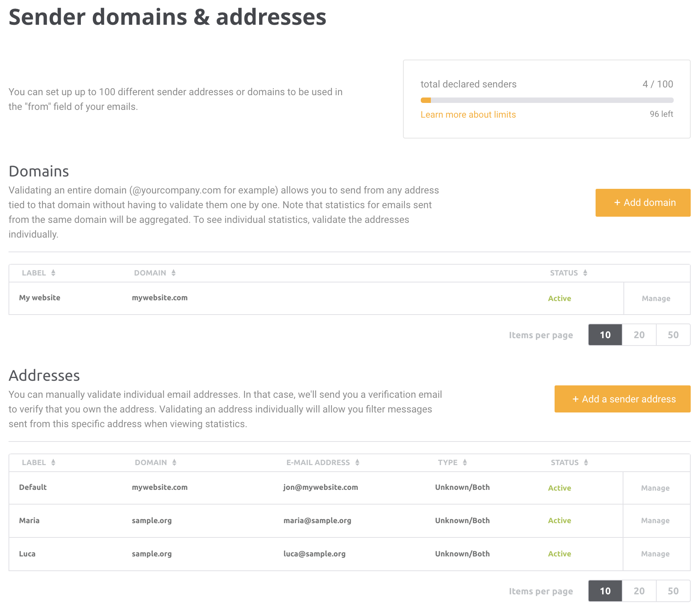Select the My website label cell
This screenshot has width=700, height=616.
[x=39, y=298]
